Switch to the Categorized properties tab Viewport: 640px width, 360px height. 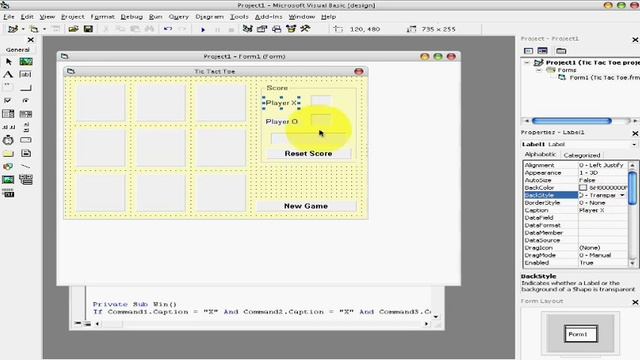pyautogui.click(x=582, y=155)
